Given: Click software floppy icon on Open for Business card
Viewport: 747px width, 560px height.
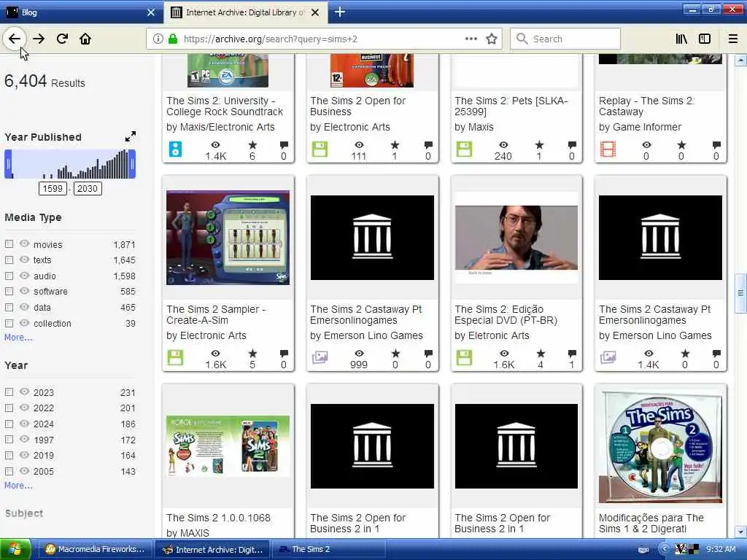Looking at the screenshot, I should pyautogui.click(x=320, y=149).
